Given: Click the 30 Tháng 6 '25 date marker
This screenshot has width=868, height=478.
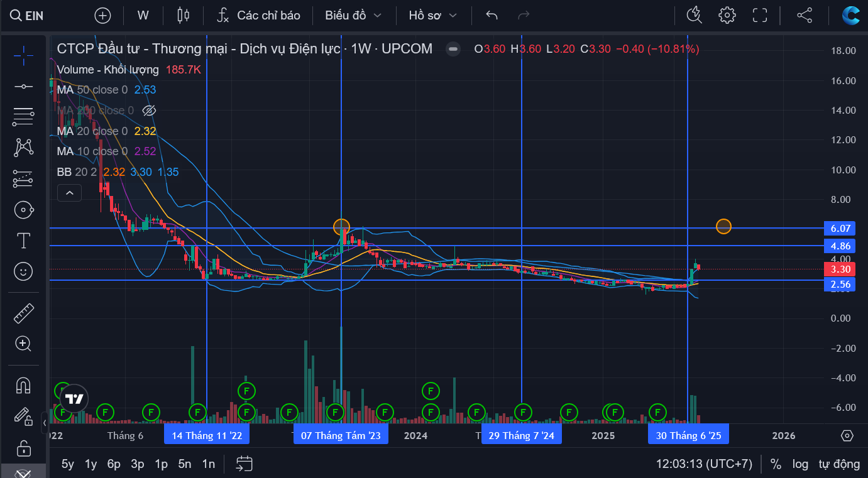Looking at the screenshot, I should (689, 435).
